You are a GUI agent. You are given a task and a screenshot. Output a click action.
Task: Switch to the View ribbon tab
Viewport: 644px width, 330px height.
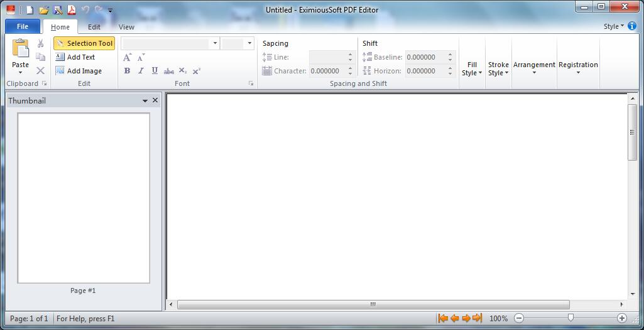click(126, 27)
